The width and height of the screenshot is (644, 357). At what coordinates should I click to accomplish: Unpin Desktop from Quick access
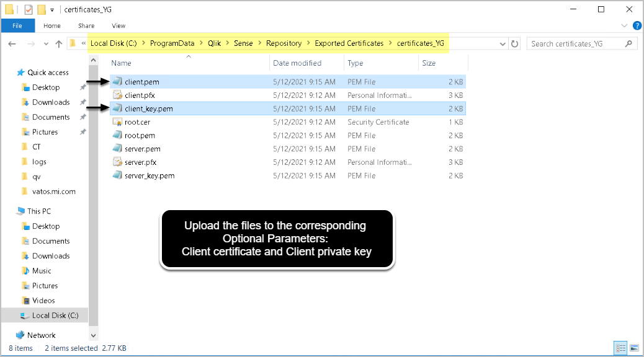tap(83, 87)
